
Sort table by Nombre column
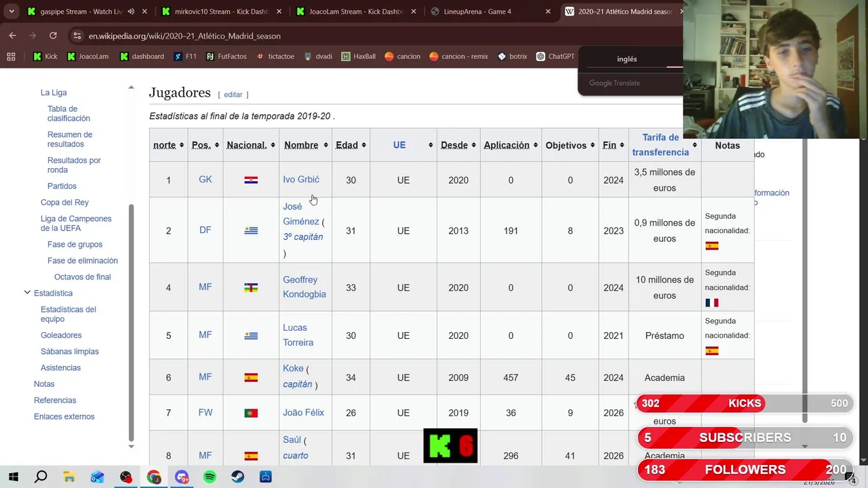305,145
